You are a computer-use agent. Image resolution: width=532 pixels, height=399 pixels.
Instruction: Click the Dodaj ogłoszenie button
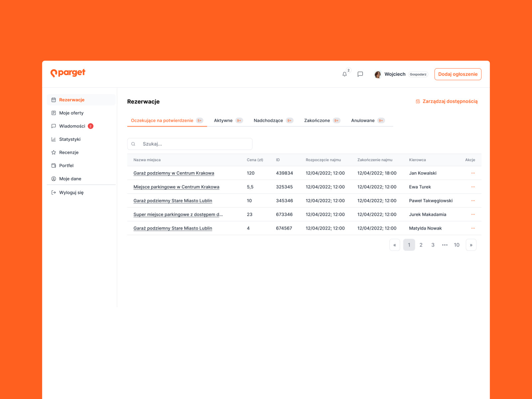[x=458, y=74]
